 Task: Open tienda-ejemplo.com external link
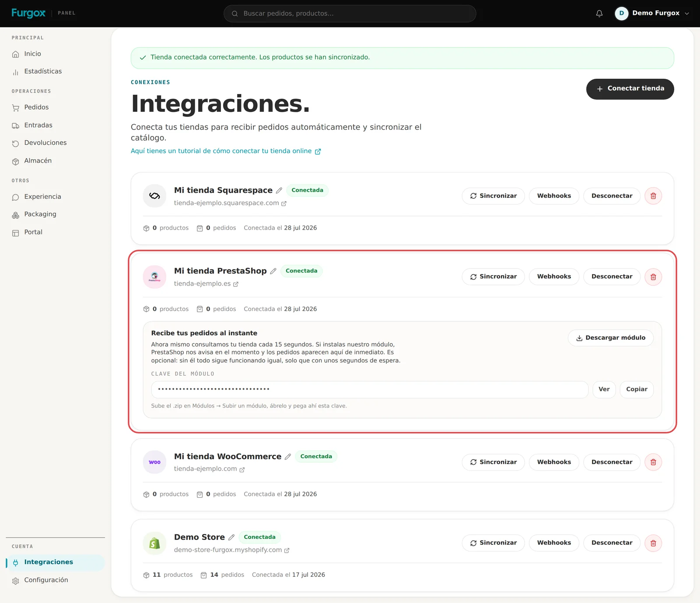pos(209,469)
